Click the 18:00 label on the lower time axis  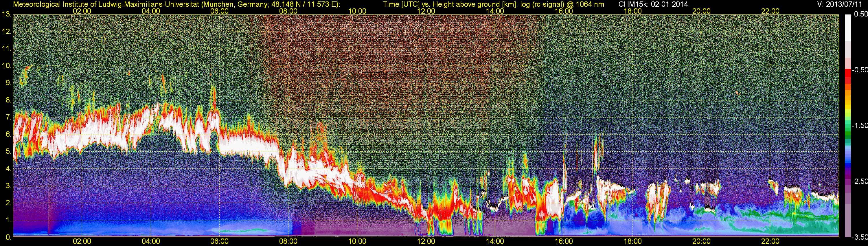pos(632,242)
